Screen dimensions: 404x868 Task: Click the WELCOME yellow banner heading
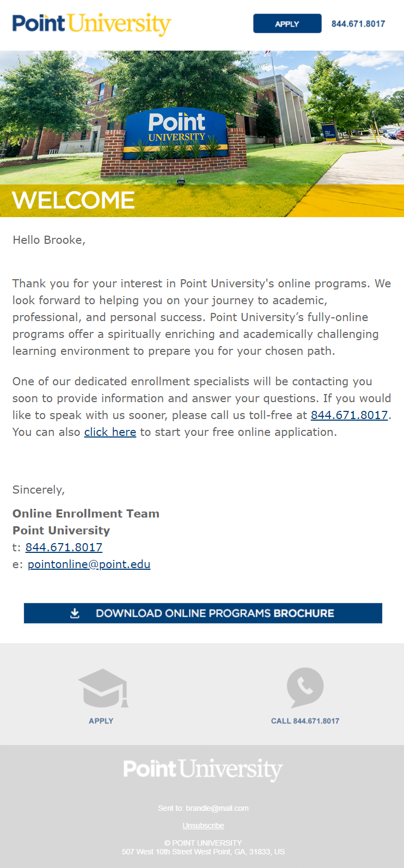click(x=74, y=200)
